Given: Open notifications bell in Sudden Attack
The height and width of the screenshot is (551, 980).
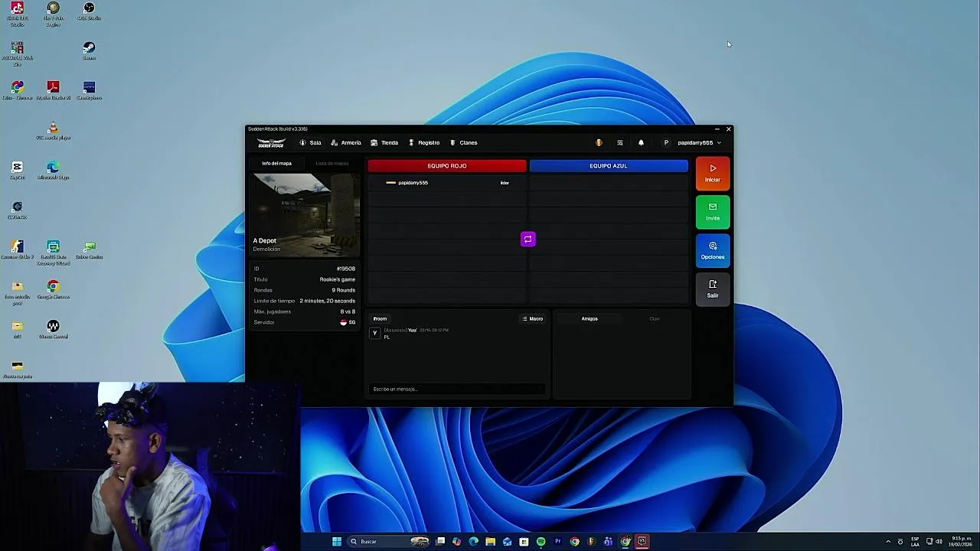Looking at the screenshot, I should [641, 142].
